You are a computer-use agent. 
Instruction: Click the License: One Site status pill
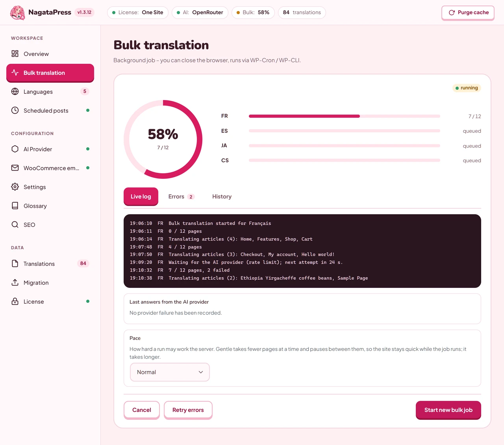[138, 13]
